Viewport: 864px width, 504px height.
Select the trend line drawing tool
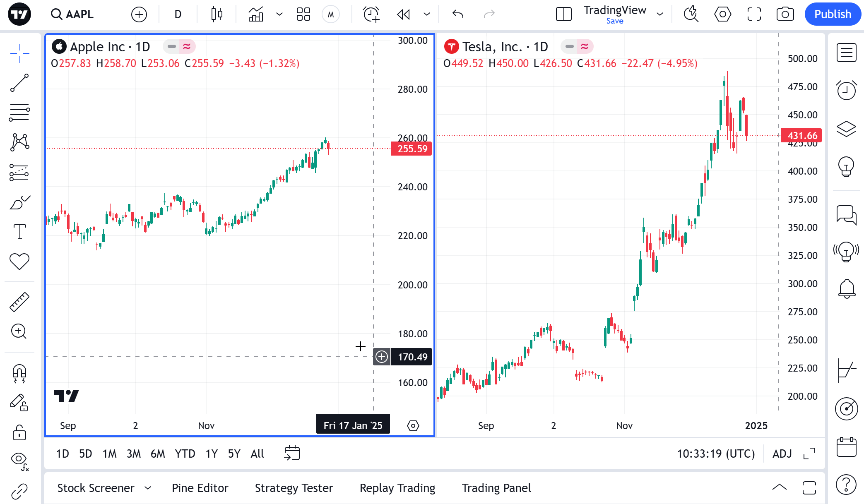coord(19,83)
